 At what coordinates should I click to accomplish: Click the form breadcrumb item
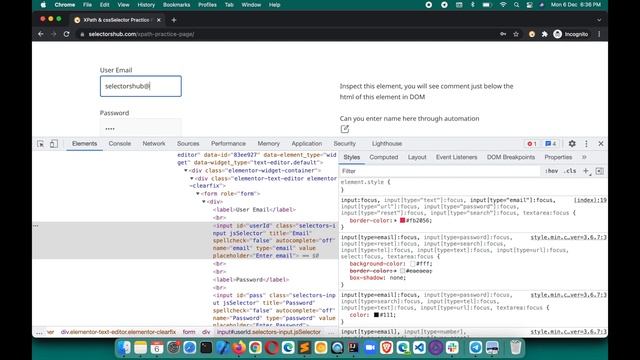(189, 332)
